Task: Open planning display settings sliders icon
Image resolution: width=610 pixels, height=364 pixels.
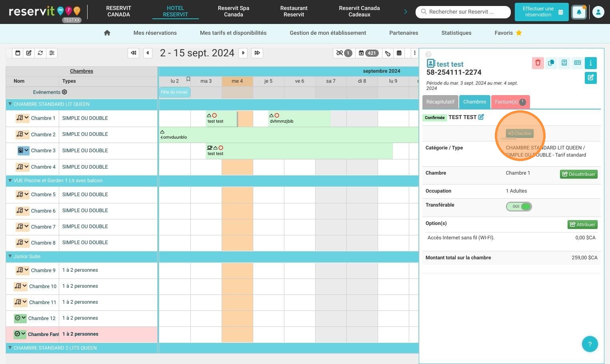Action: 52,53
